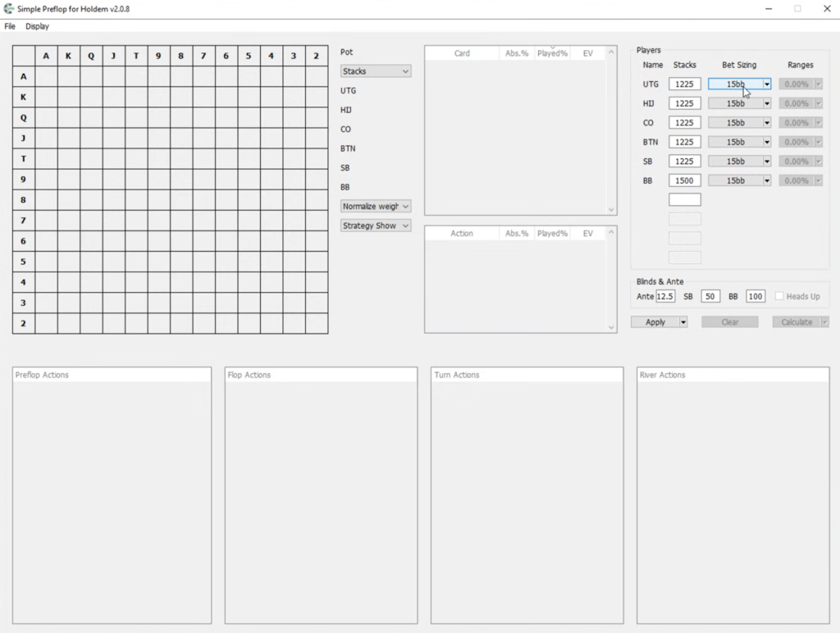Expand the Stacks pot dropdown
The width and height of the screenshot is (840, 633).
(376, 71)
